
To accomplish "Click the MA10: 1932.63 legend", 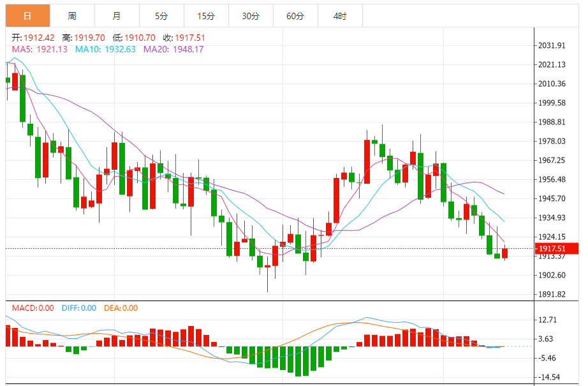I will pyautogui.click(x=105, y=49).
